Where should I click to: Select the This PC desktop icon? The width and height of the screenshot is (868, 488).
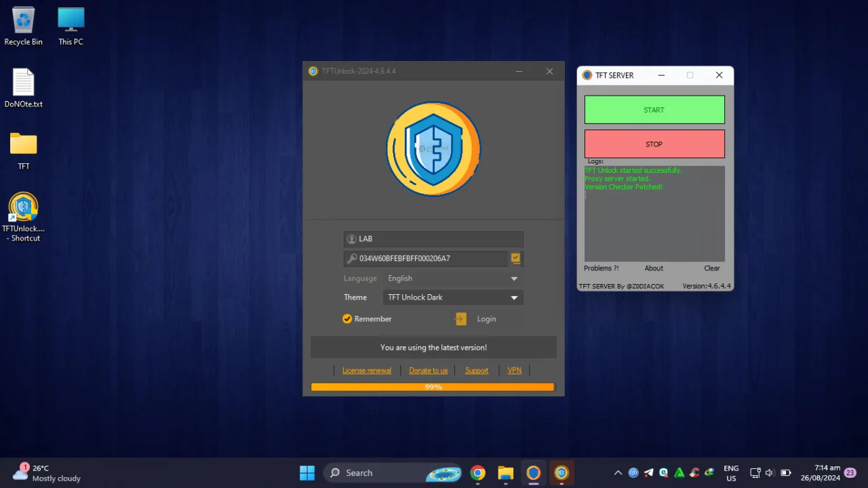point(71,26)
